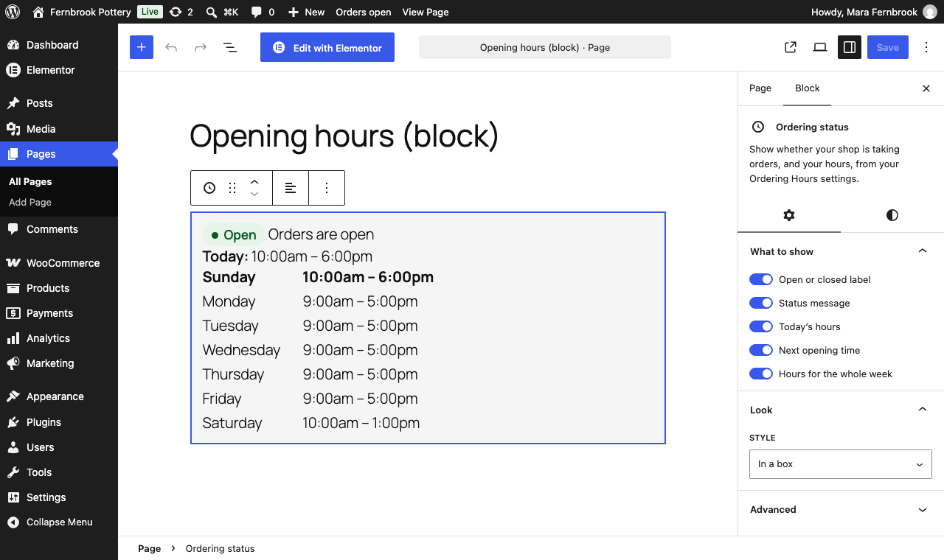
Task: Click the block drag handle
Action: [232, 188]
